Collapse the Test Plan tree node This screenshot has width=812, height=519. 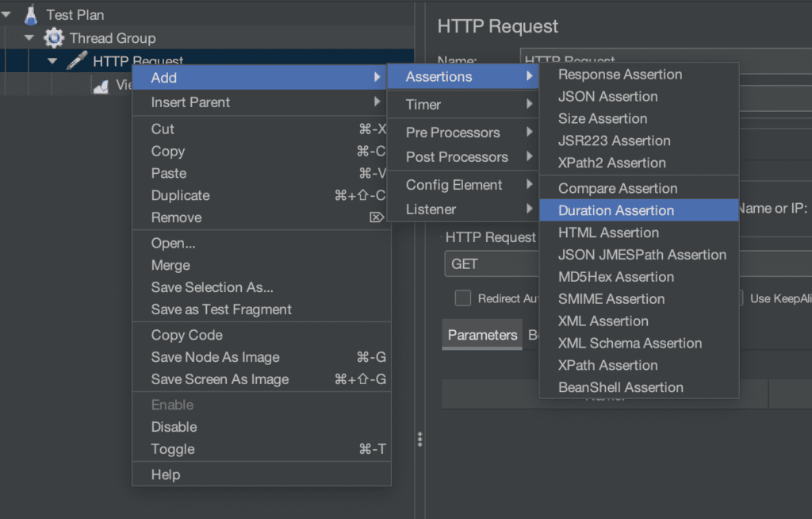click(6, 14)
